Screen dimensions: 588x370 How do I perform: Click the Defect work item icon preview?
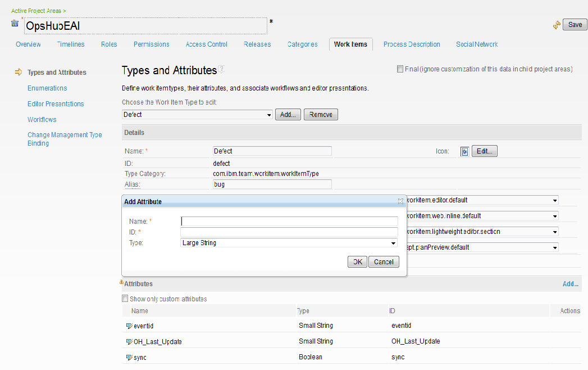pos(464,151)
